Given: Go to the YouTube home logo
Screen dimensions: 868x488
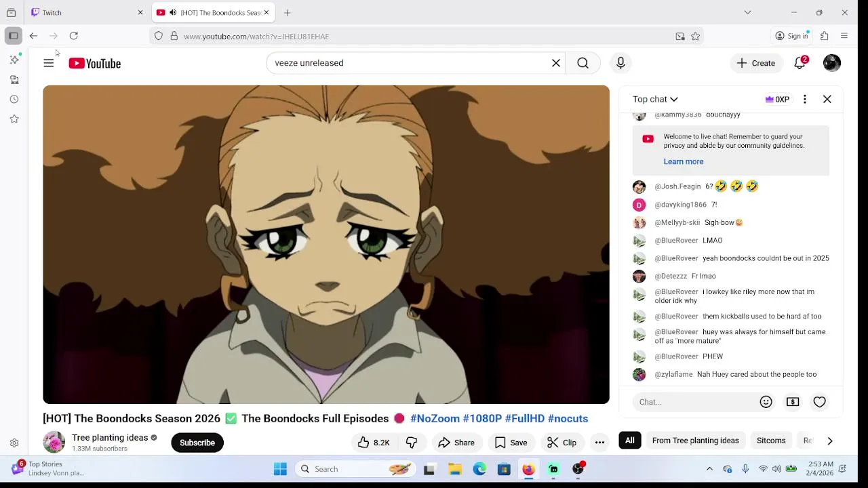Looking at the screenshot, I should (94, 63).
